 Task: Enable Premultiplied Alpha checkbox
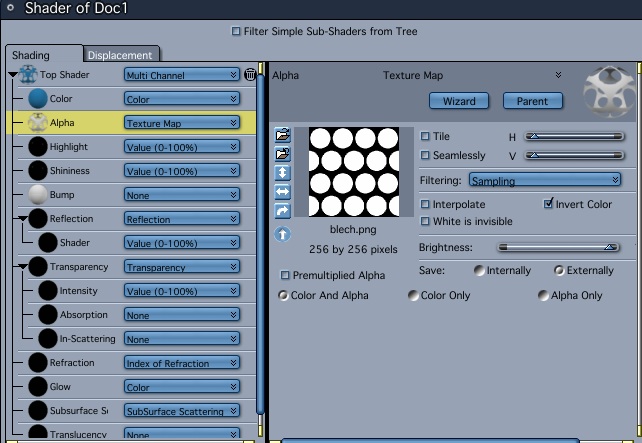click(285, 275)
